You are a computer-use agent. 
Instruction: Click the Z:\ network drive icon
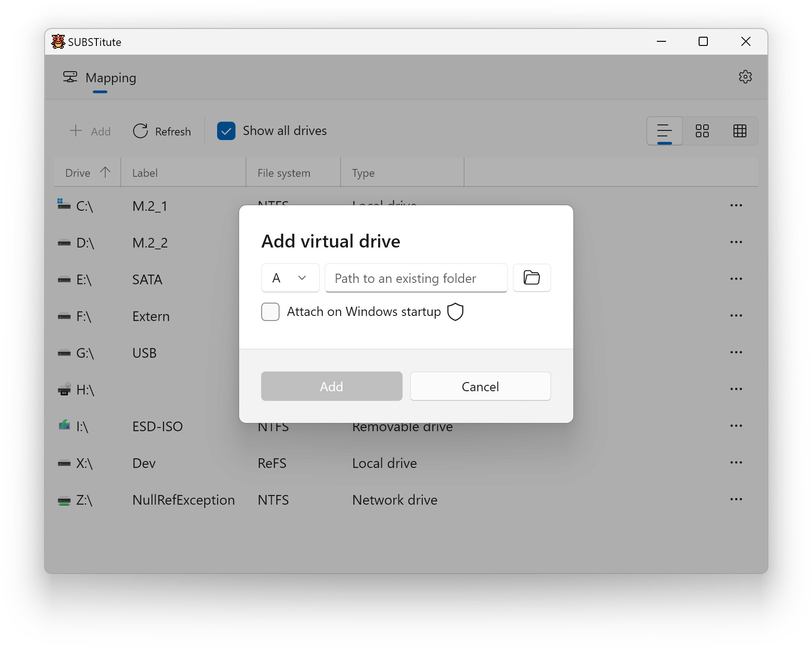tap(64, 500)
